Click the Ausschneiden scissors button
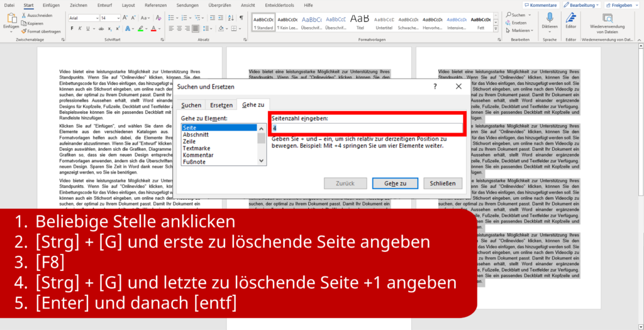The image size is (644, 330). point(36,15)
